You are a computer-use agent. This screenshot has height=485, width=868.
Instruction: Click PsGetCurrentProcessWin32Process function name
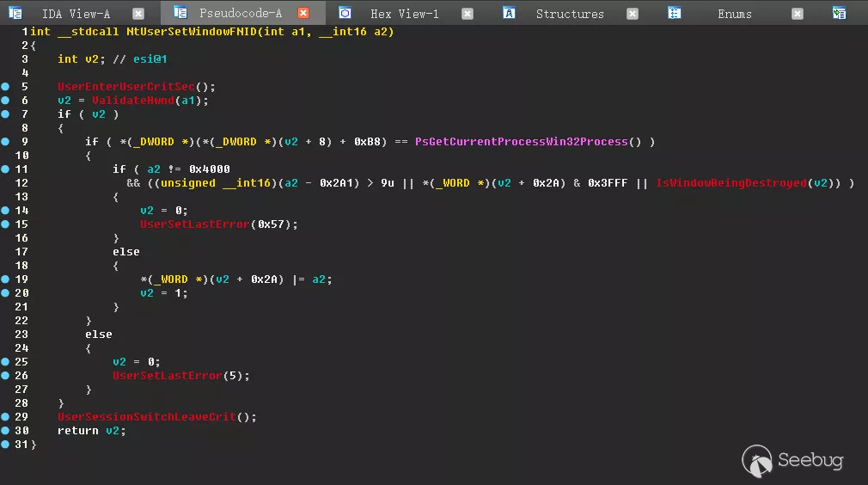click(522, 142)
